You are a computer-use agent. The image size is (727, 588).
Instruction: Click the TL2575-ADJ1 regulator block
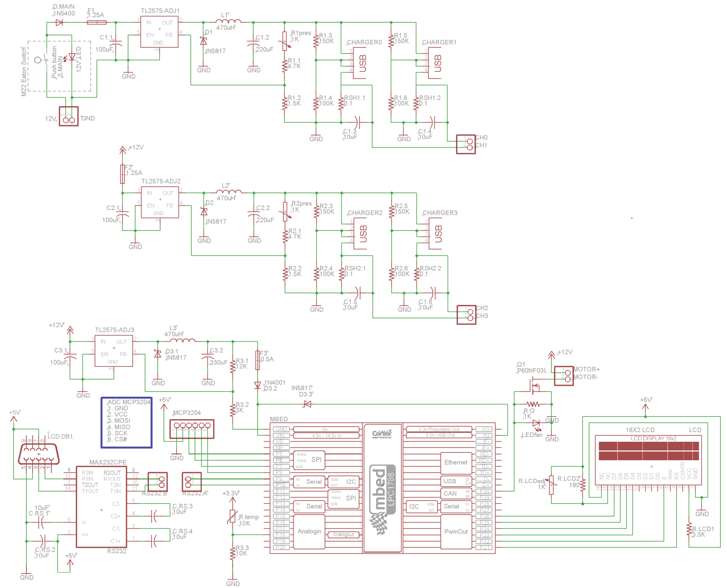[x=159, y=32]
